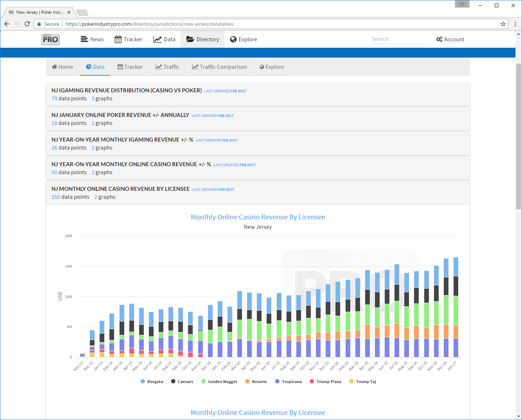Expand NJ Year-on-Year Monthly iGaming Revenue panel
Screen dimensions: 522x420
(x=258, y=144)
